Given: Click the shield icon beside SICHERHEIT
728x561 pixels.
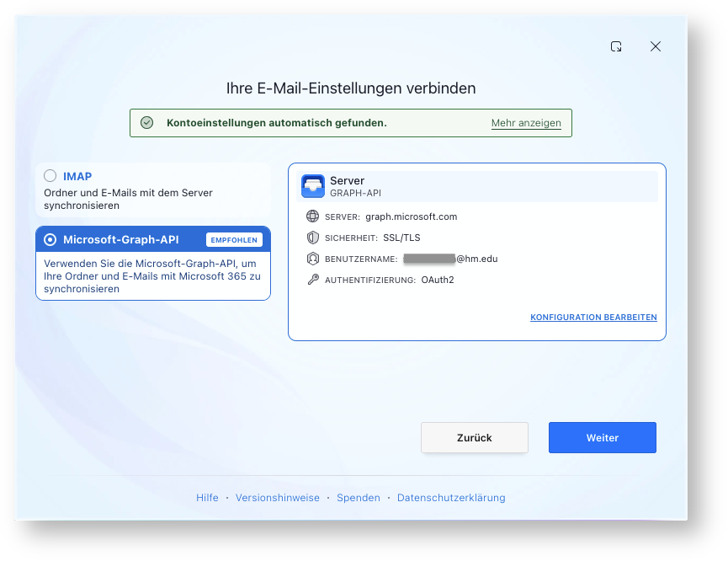Looking at the screenshot, I should (x=313, y=238).
